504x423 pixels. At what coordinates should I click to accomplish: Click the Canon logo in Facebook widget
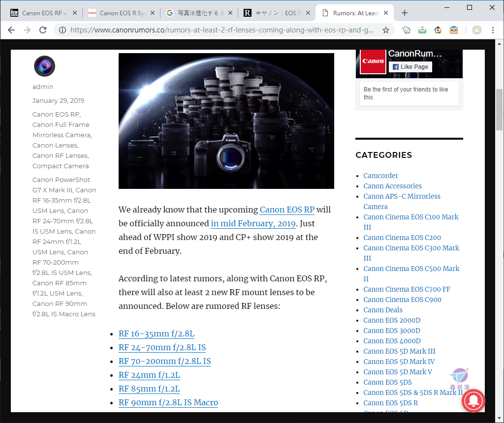click(x=373, y=61)
